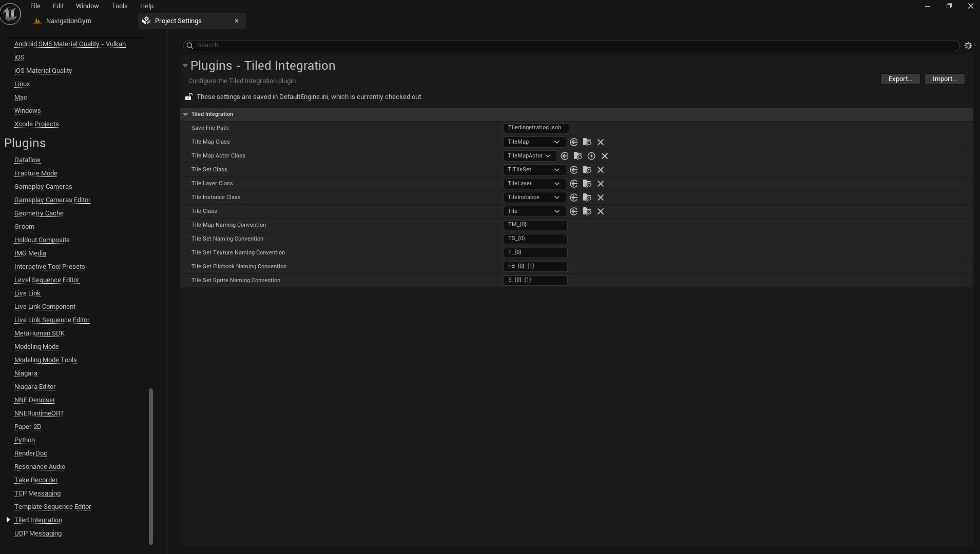Browse to Tile Instance Class asset
The image size is (980, 554).
(x=587, y=197)
